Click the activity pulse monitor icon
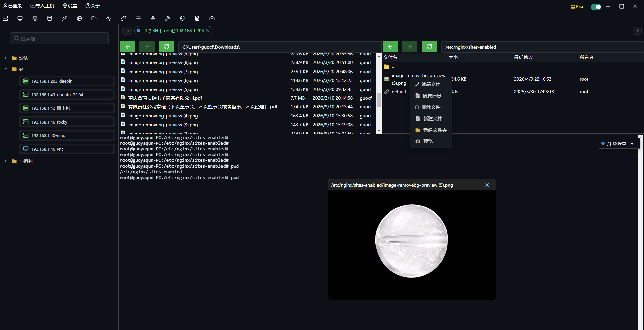 click(109, 18)
